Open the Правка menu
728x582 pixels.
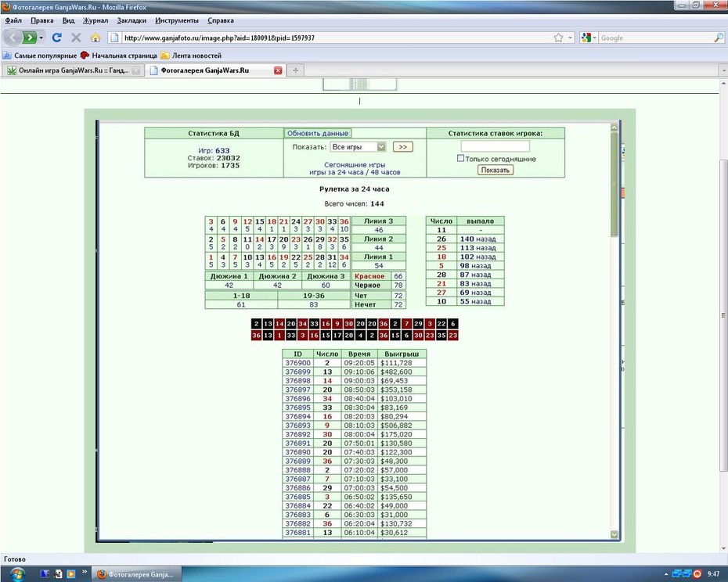[41, 20]
